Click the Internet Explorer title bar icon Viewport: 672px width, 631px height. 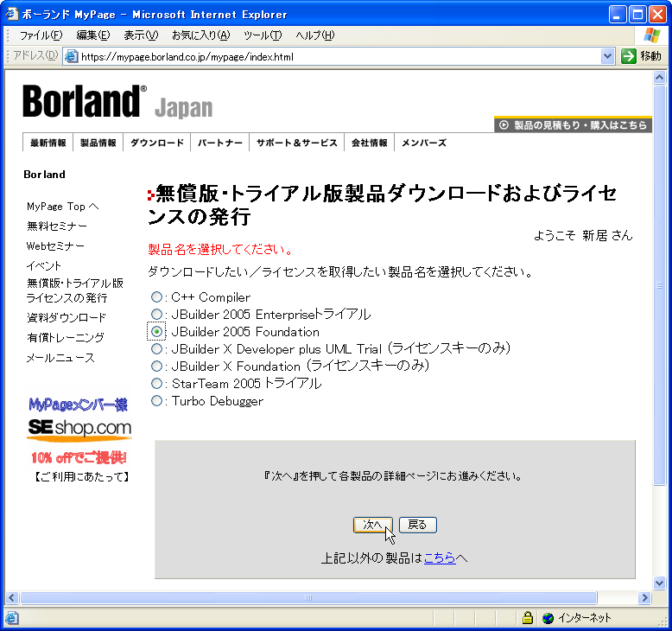pos(11,14)
